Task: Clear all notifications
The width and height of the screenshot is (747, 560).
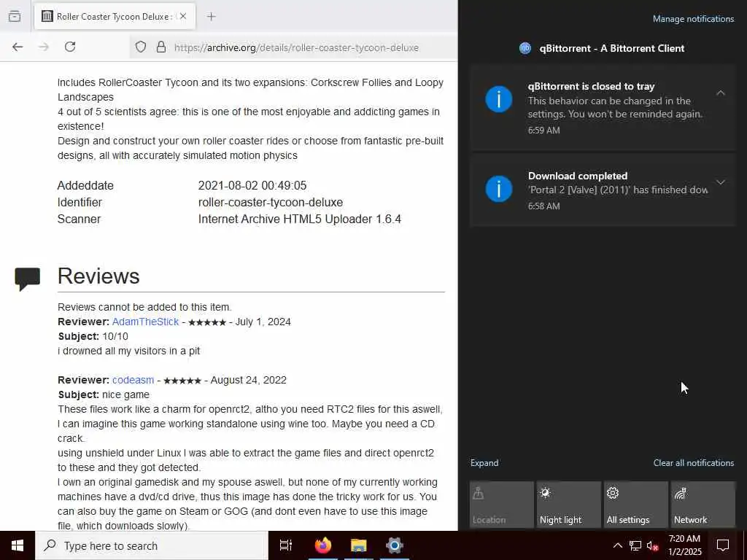Action: point(693,463)
